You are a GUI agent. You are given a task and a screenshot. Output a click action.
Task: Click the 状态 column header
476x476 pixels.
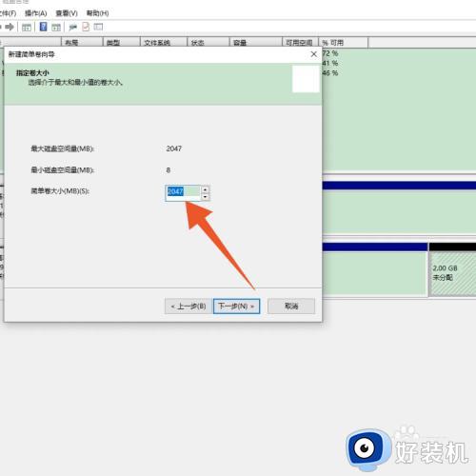[x=208, y=42]
